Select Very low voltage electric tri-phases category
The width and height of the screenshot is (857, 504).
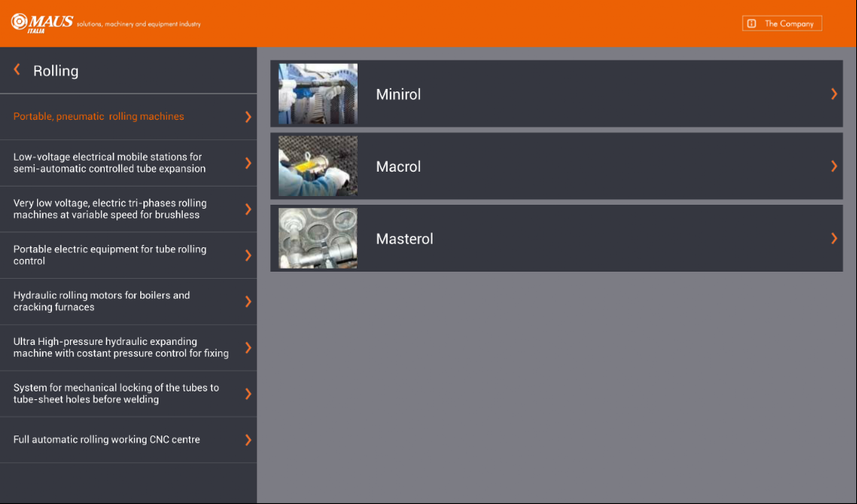click(128, 209)
